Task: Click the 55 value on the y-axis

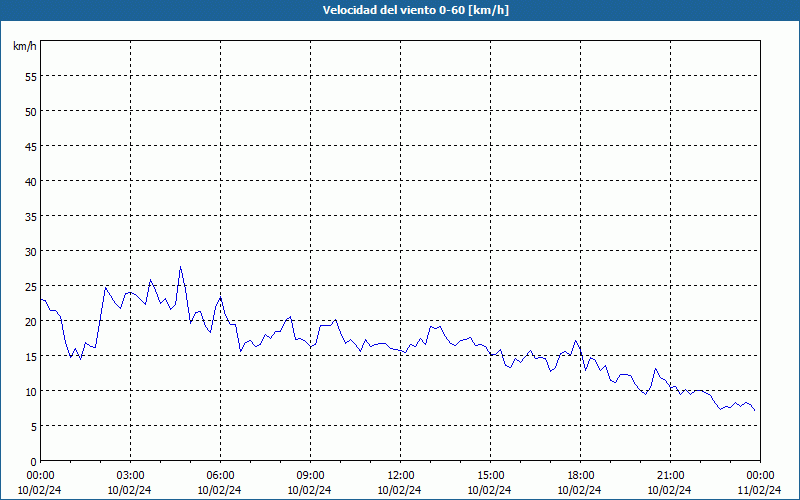Action: coord(31,77)
